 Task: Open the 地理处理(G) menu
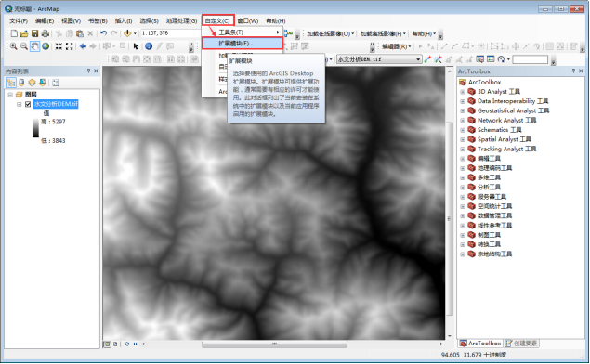click(x=181, y=20)
